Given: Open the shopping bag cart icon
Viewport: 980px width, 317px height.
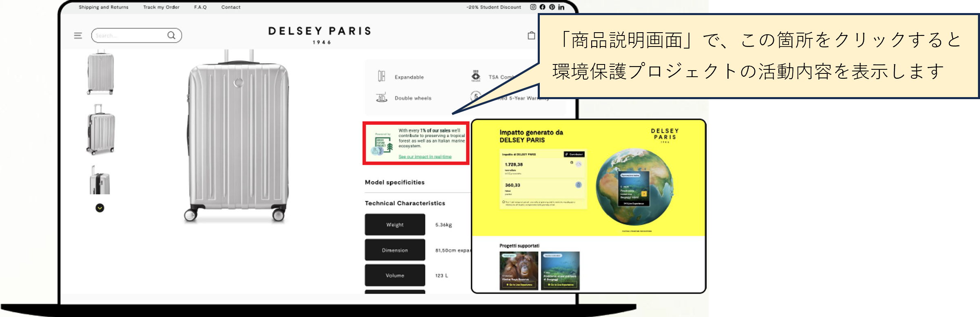Looking at the screenshot, I should 531,35.
